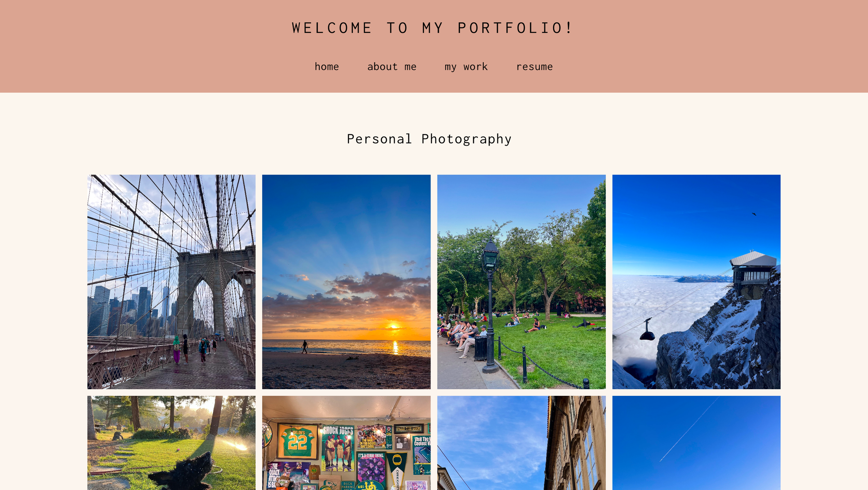Open the about me page
Image resolution: width=868 pixels, height=490 pixels.
(x=392, y=67)
